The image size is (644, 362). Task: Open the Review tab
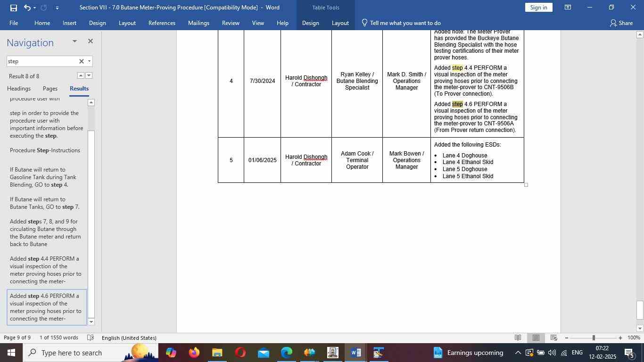tap(231, 23)
